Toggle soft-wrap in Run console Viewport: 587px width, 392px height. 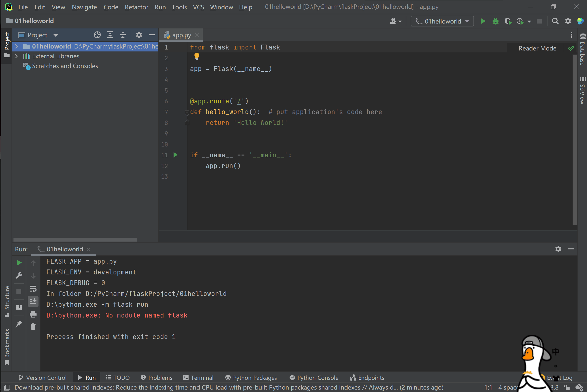33,289
